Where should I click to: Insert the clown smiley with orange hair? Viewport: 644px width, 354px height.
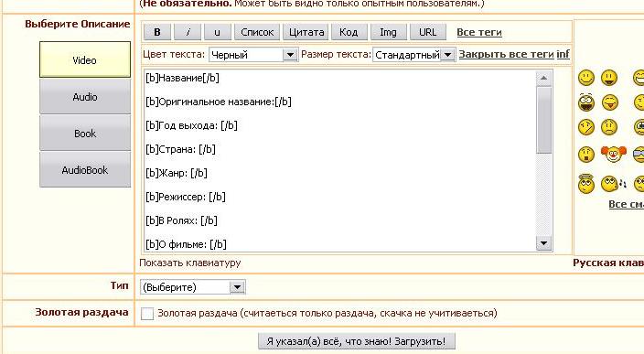613,154
